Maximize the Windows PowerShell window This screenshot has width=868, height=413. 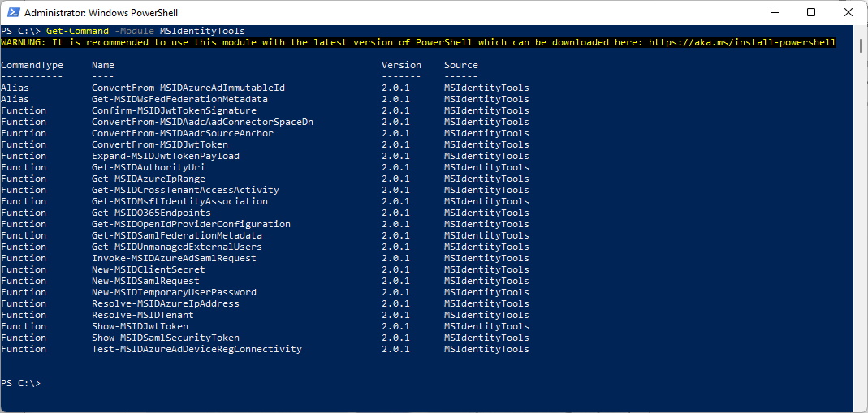[811, 12]
